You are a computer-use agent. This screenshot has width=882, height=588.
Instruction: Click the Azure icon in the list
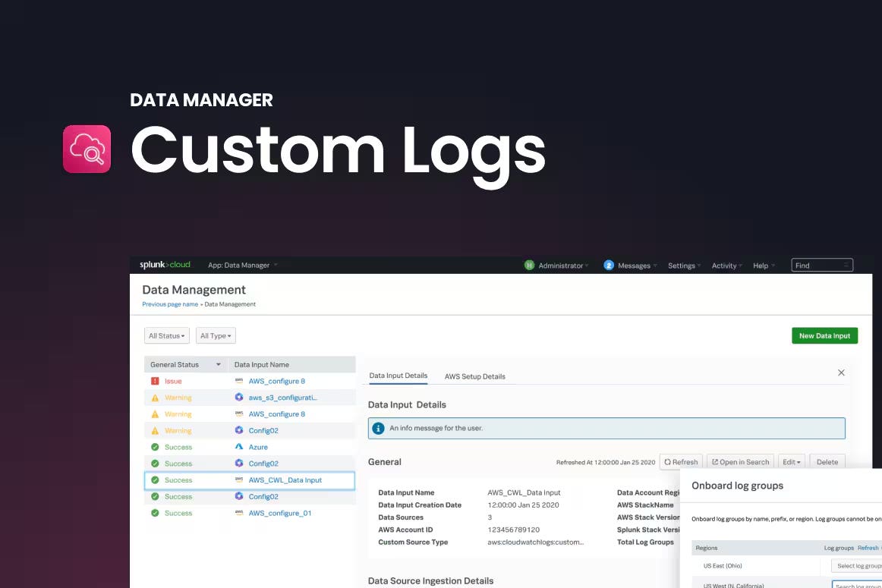[239, 447]
